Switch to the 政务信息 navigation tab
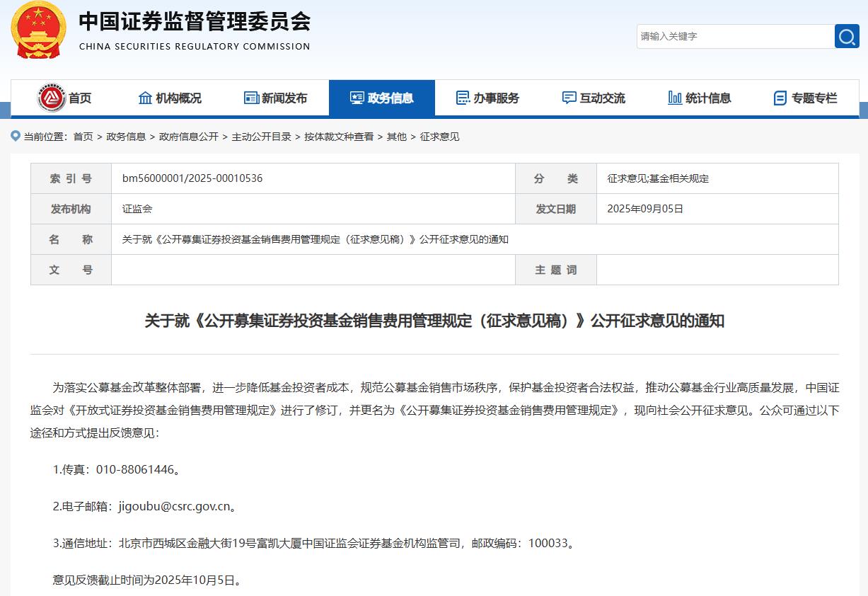Viewport: 868px width, 596px height. coord(382,98)
